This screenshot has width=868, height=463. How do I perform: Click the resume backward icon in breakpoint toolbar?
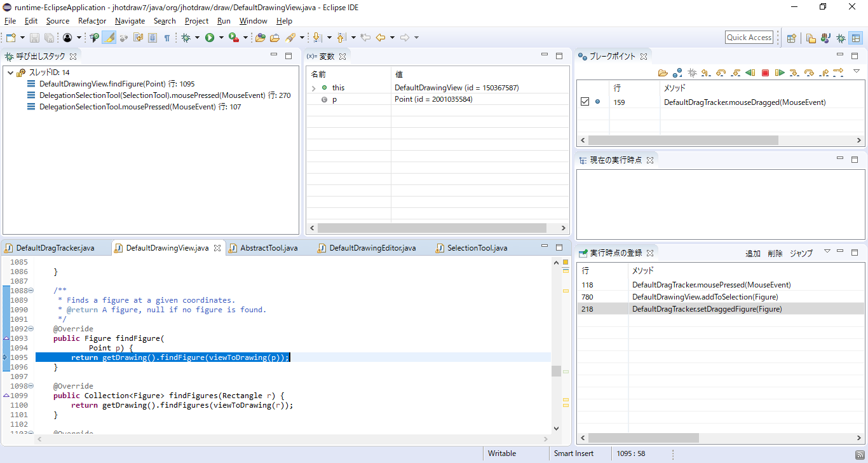click(x=750, y=73)
